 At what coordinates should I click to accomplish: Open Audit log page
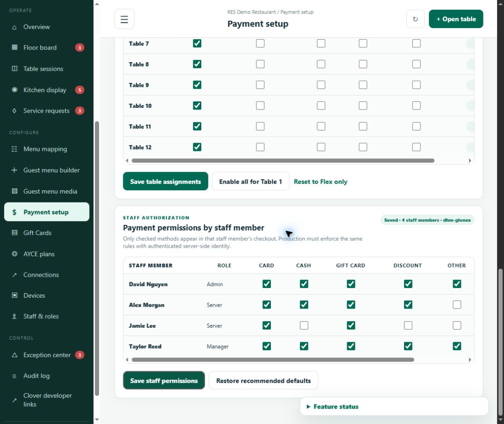click(47, 376)
